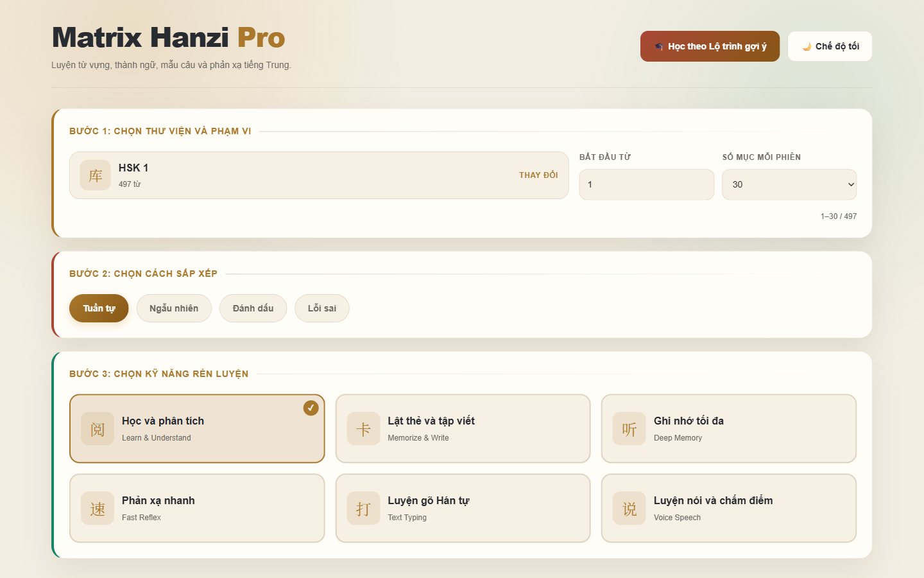Screen dimensions: 924x578
Task: Click the 'Bắt đầu từ' field label
Action: click(x=605, y=157)
